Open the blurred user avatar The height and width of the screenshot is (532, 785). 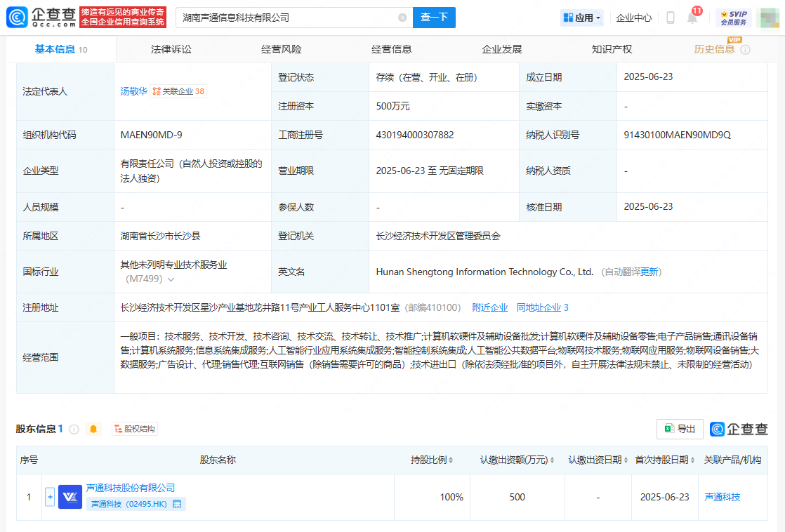[770, 18]
